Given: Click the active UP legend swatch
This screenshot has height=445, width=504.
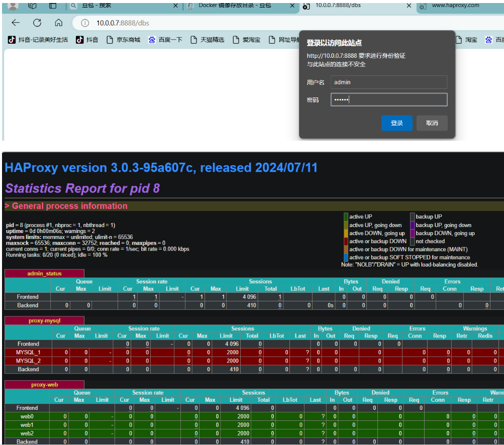Looking at the screenshot, I should (346, 217).
